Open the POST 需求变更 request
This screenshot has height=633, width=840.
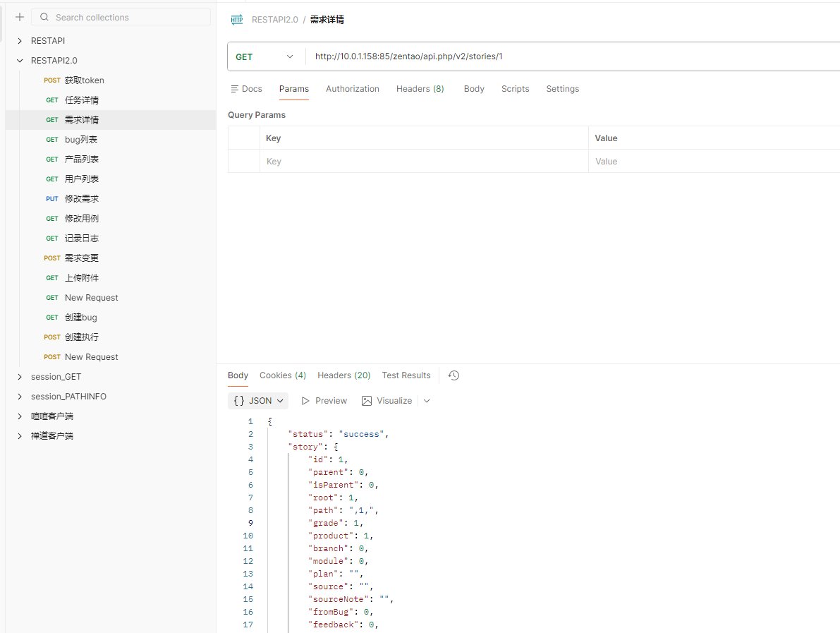(111, 258)
